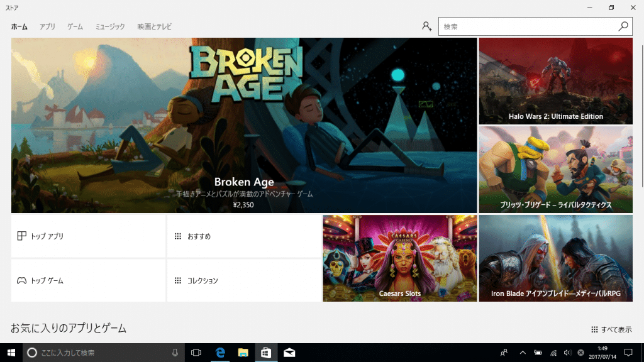Click the battery tray icon
The width and height of the screenshot is (644, 362).
(538, 353)
